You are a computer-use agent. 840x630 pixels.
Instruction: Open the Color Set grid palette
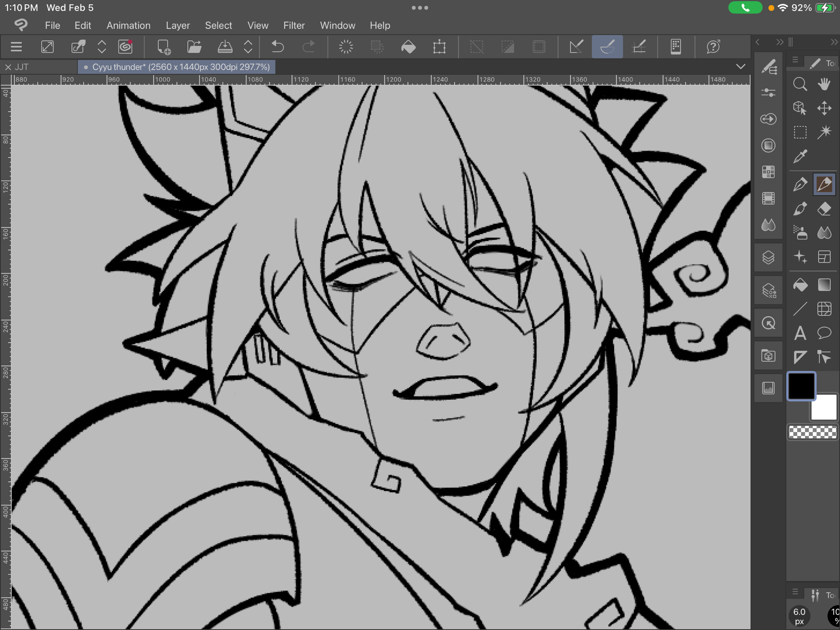click(x=769, y=172)
